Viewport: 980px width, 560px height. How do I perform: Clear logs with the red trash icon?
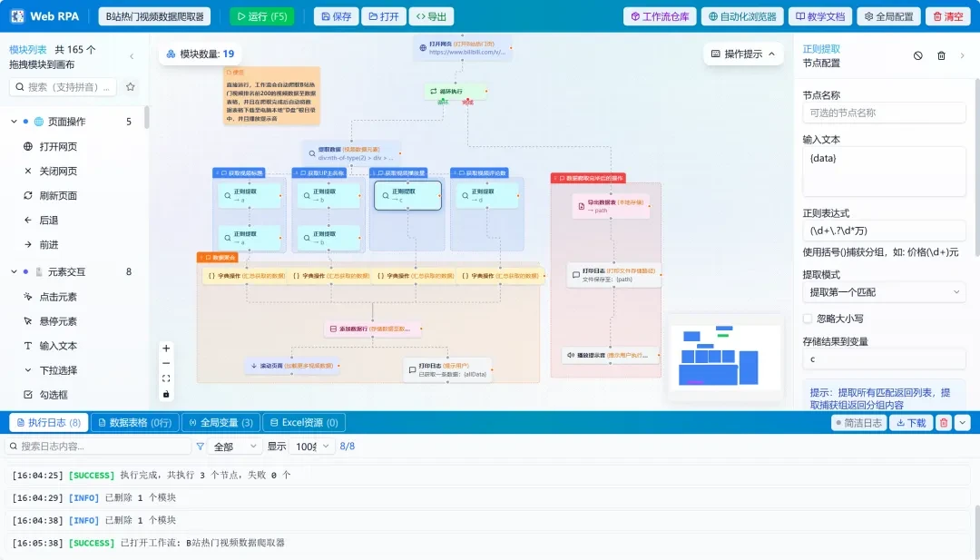(x=944, y=423)
